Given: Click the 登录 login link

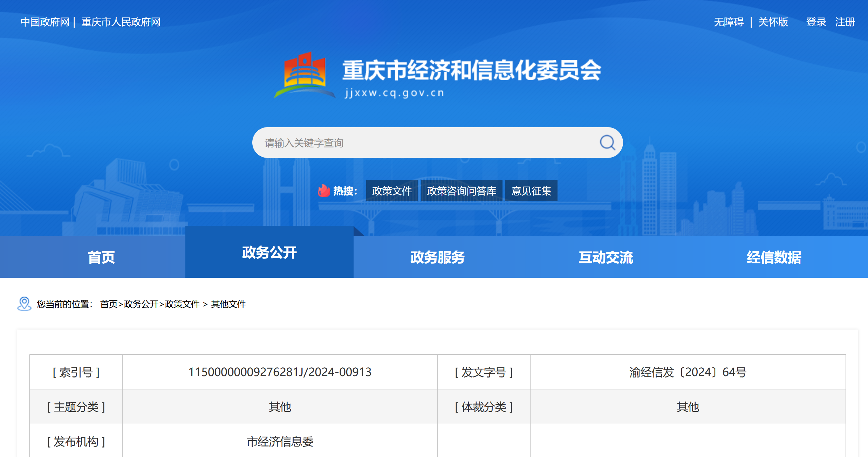Looking at the screenshot, I should coord(816,22).
